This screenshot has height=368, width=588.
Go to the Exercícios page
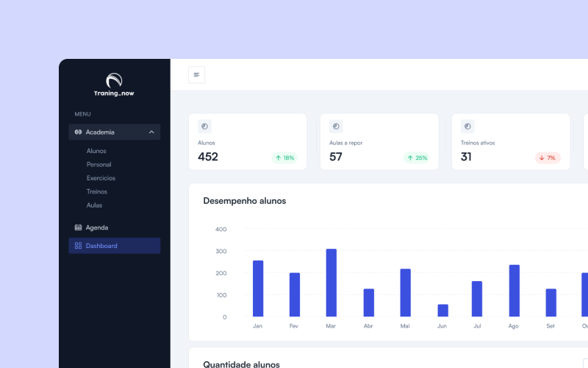[101, 178]
